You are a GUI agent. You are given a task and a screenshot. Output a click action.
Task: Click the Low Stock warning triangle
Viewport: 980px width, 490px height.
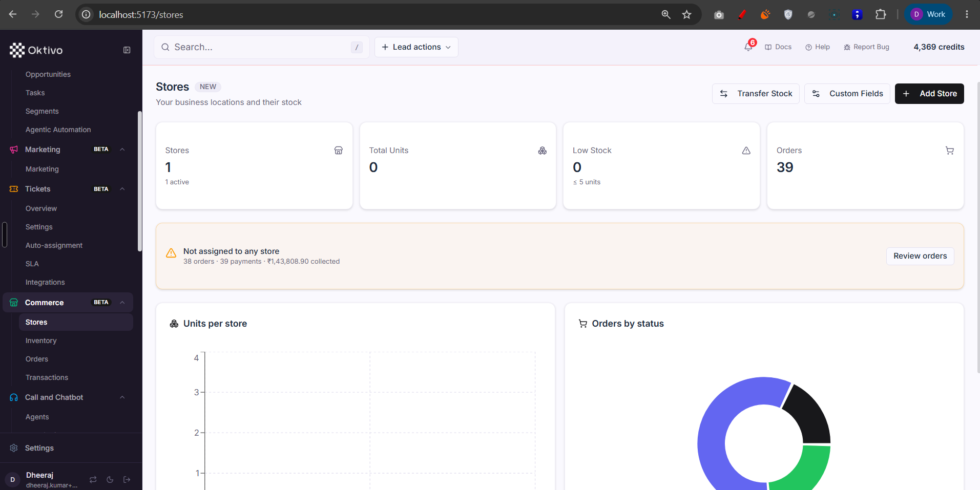pos(746,151)
